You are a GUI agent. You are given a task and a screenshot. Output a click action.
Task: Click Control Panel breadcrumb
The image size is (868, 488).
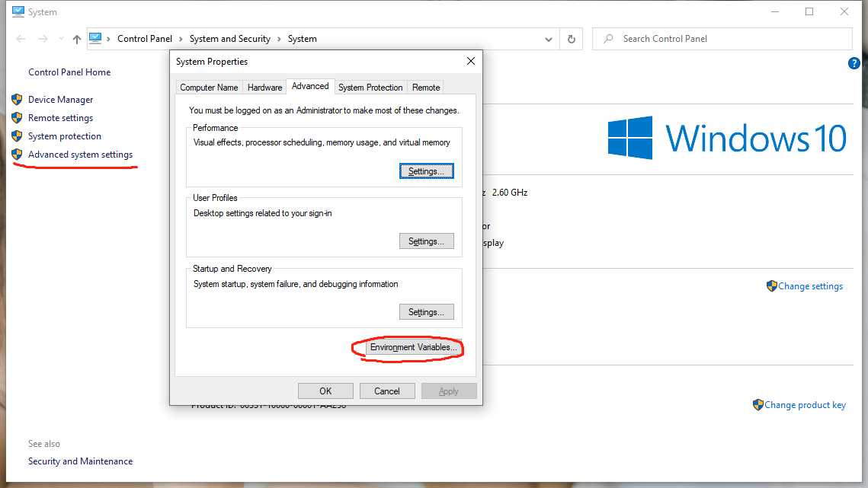(x=145, y=39)
